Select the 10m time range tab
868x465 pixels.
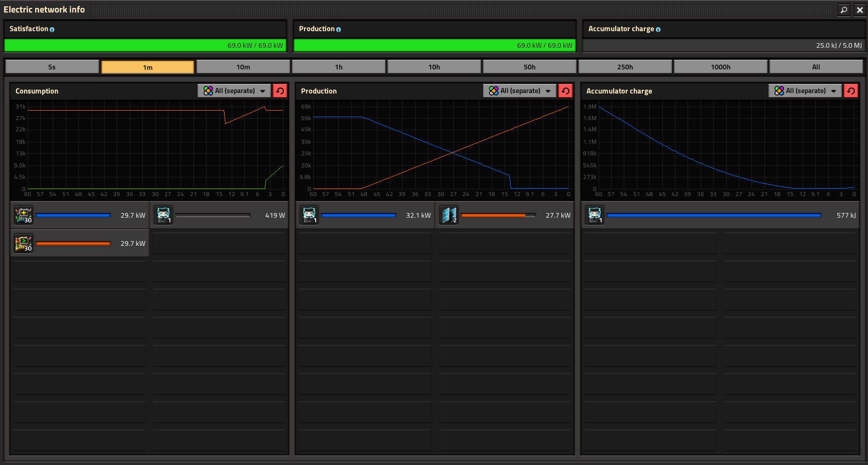pyautogui.click(x=243, y=67)
